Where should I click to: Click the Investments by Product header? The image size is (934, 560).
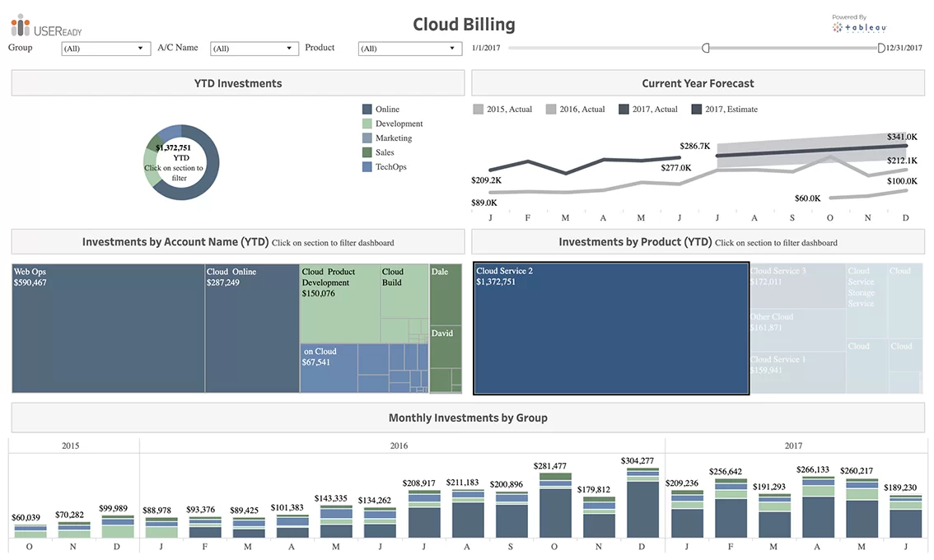(x=698, y=242)
